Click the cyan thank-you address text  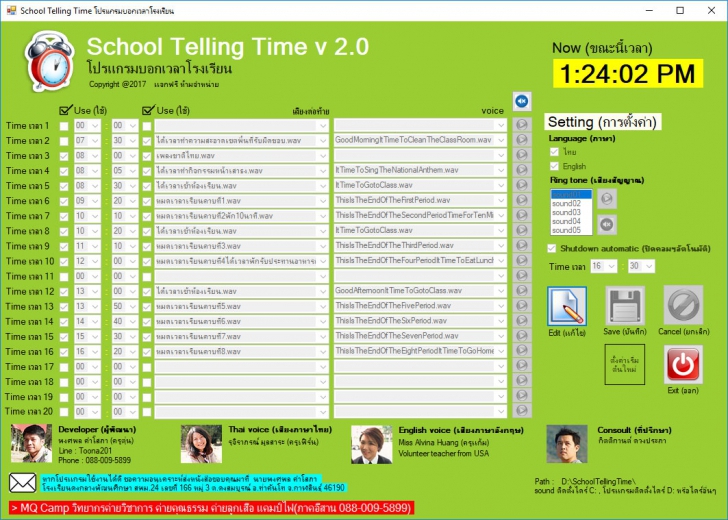point(193,483)
